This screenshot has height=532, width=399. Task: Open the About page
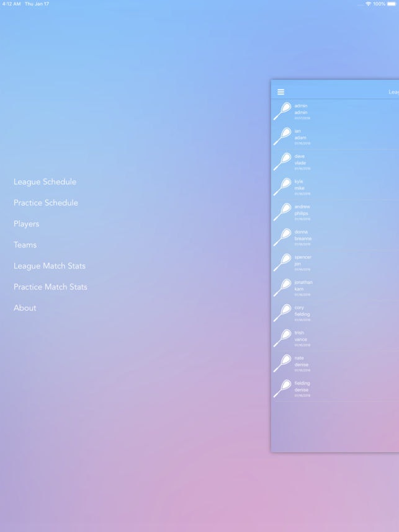click(25, 308)
